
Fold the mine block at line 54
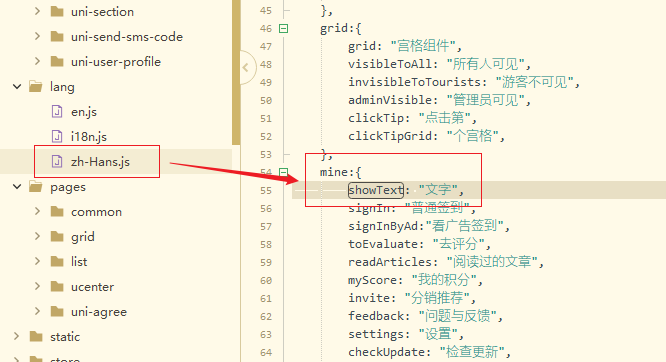click(x=283, y=172)
